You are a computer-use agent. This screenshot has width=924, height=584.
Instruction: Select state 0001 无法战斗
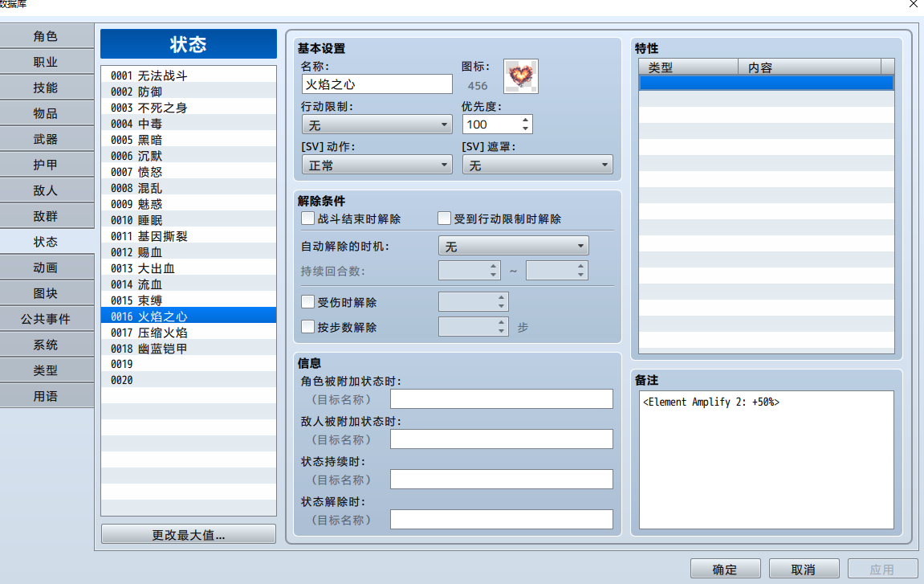(188, 76)
